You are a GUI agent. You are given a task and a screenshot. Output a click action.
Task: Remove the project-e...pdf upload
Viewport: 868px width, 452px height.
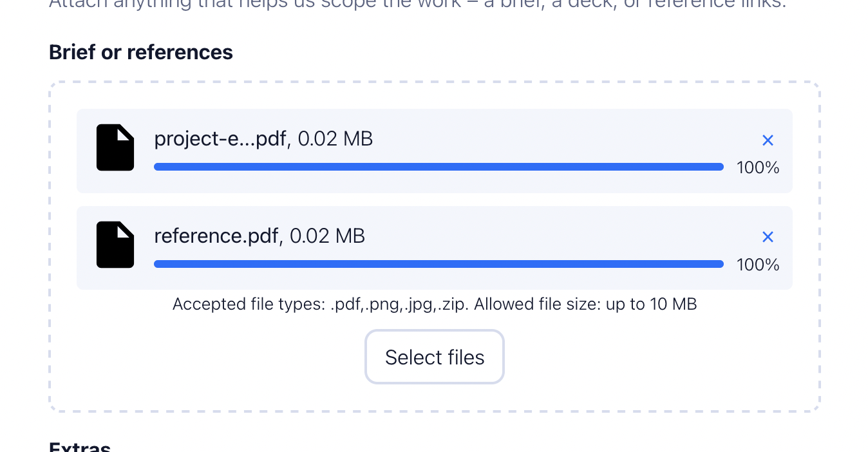768,140
